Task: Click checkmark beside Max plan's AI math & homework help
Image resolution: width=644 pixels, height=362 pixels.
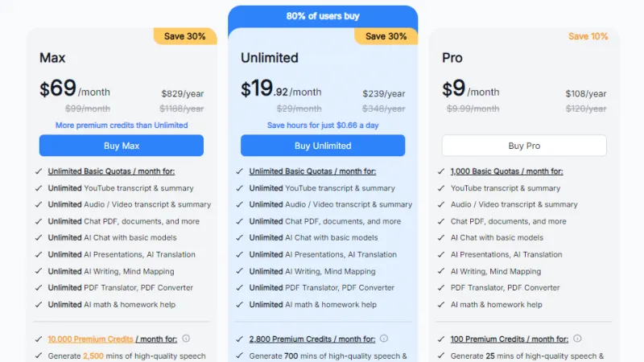Action: [x=39, y=305]
